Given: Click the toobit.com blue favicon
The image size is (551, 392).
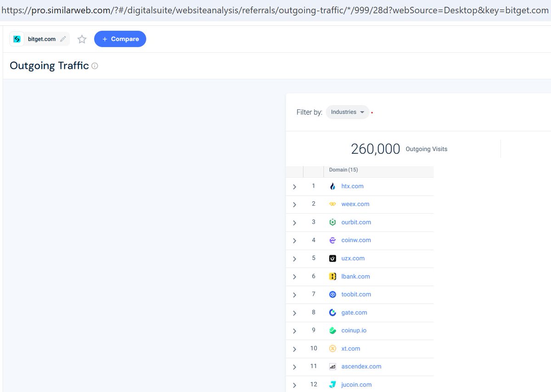Looking at the screenshot, I should [333, 294].
